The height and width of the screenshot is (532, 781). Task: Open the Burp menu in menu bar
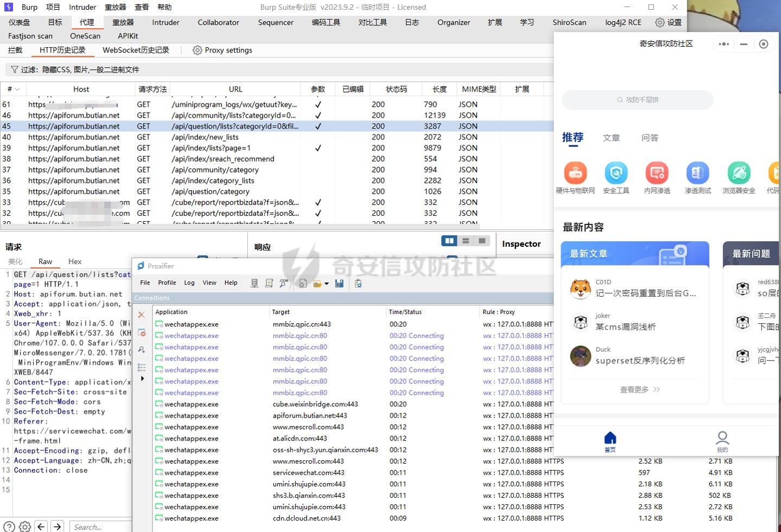click(x=29, y=7)
